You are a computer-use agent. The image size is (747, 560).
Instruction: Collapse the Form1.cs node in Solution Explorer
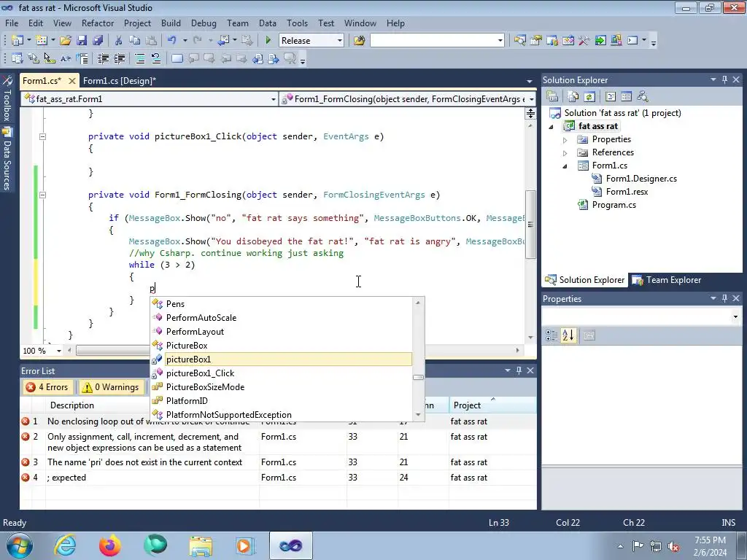point(565,166)
